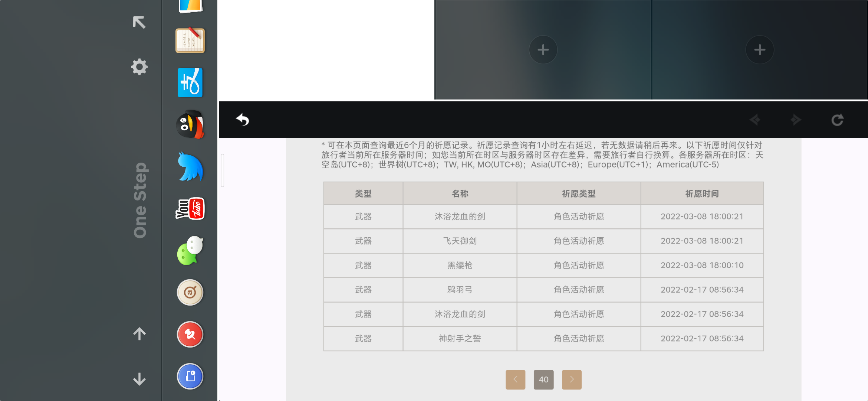Viewport: 868px width, 401px height.
Task: Click the 祈愿时间 column header
Action: pos(702,193)
